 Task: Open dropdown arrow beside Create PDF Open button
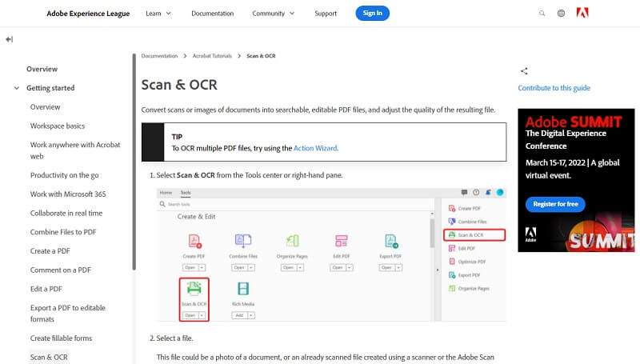tap(202, 268)
